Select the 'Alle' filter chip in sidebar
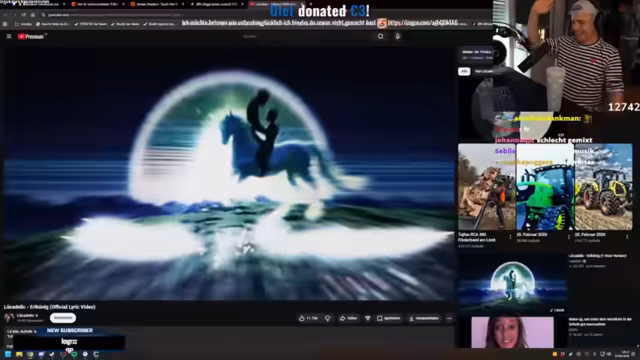Viewport: 640px width, 360px height. pyautogui.click(x=464, y=71)
